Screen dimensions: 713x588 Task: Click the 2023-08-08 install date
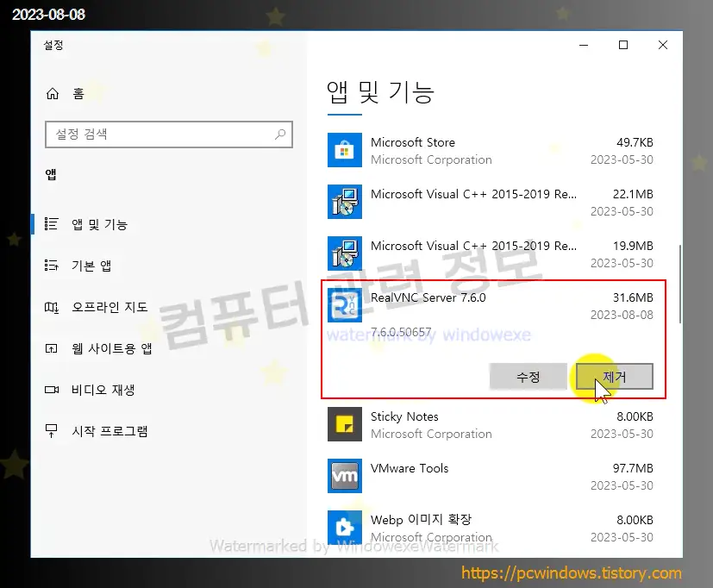click(x=622, y=315)
